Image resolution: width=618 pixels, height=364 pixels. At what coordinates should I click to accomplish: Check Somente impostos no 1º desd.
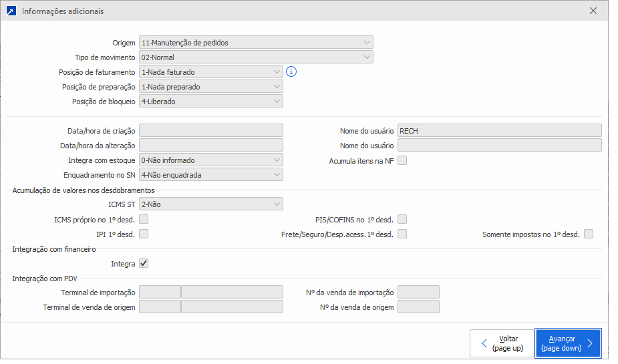tap(589, 234)
